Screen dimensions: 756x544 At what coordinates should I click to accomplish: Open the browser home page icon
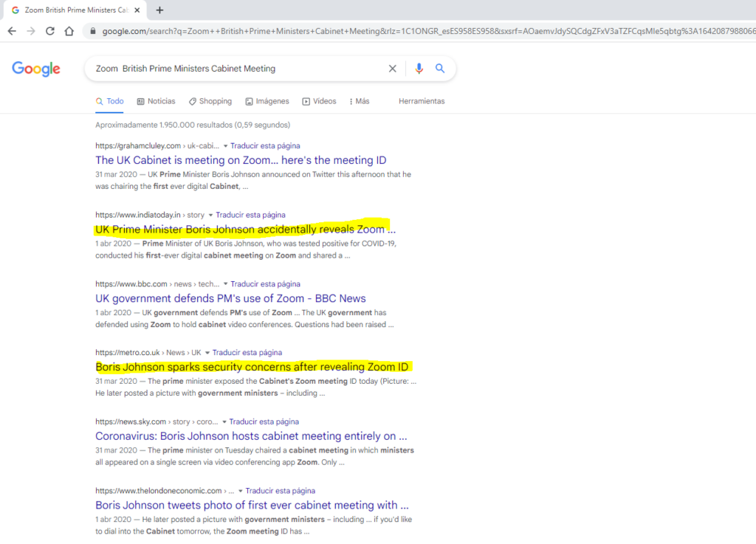click(69, 32)
